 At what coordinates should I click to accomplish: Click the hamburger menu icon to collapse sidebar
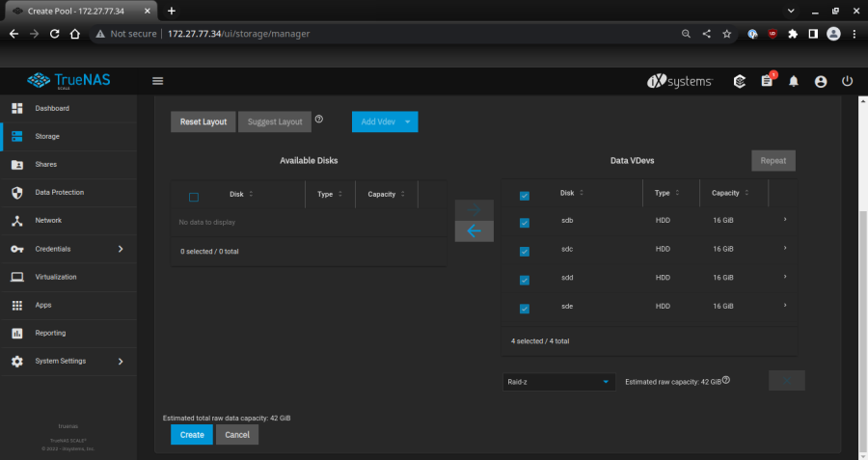[158, 81]
